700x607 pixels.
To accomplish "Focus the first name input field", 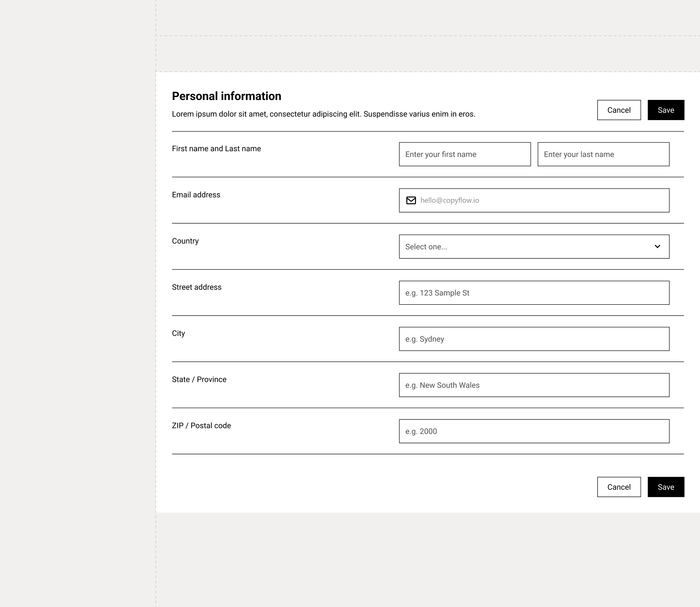I will (x=465, y=154).
